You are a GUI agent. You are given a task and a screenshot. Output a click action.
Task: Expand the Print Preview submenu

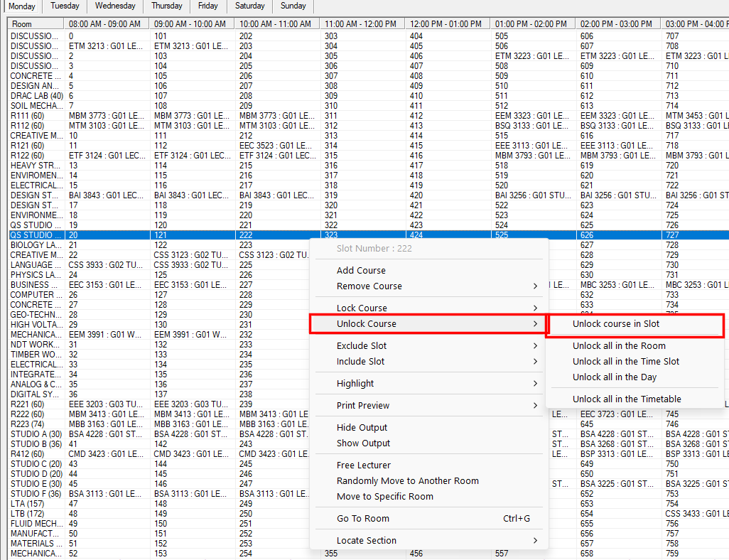(x=428, y=405)
